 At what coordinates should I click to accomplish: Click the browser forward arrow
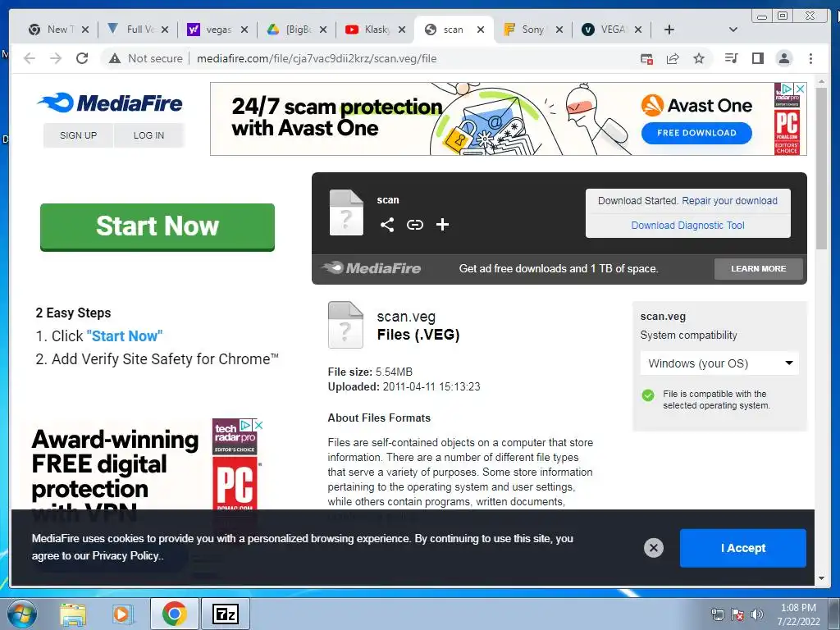[x=56, y=58]
